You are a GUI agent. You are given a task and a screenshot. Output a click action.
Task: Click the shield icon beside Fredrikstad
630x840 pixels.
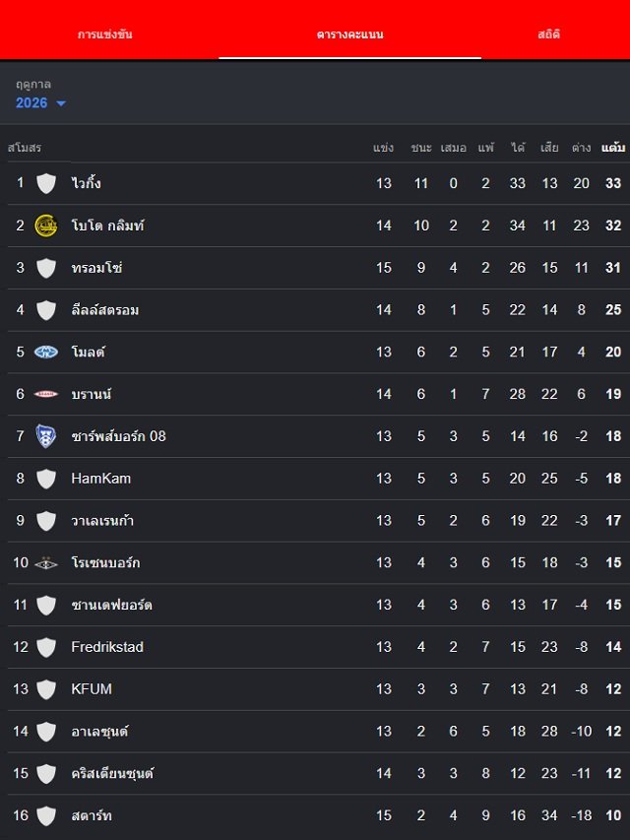[x=46, y=647]
